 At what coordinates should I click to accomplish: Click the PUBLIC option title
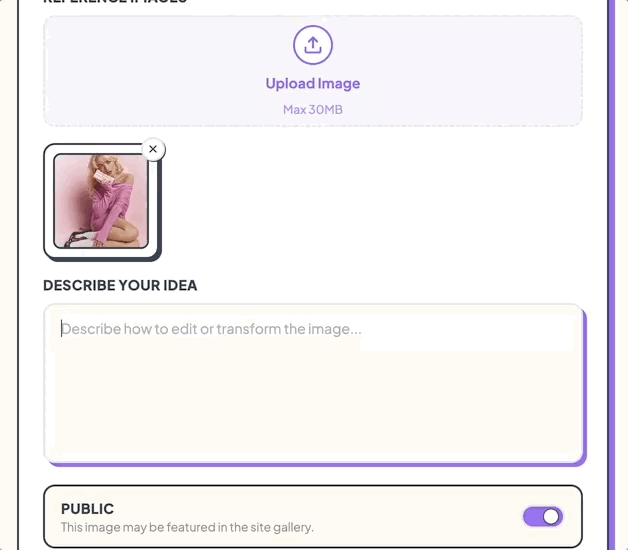pyautogui.click(x=88, y=509)
